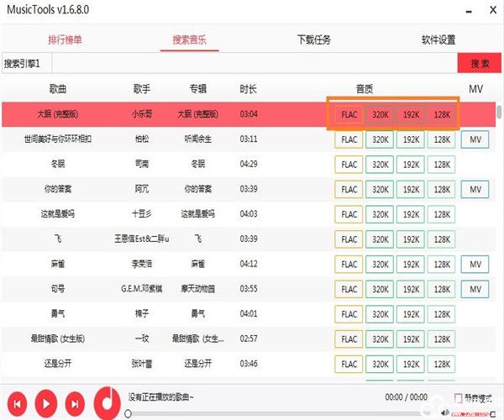The width and height of the screenshot is (504, 420).
Task: Click the 没有正在播放的歌曲 status text
Action: (160, 397)
